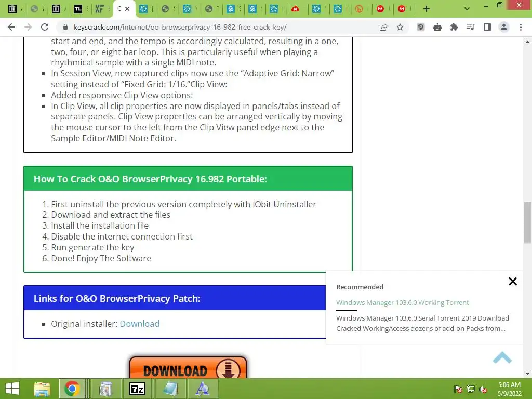Click 'Disable the internet connection first' step
Viewport: 532px width, 399px height.
[x=122, y=236]
